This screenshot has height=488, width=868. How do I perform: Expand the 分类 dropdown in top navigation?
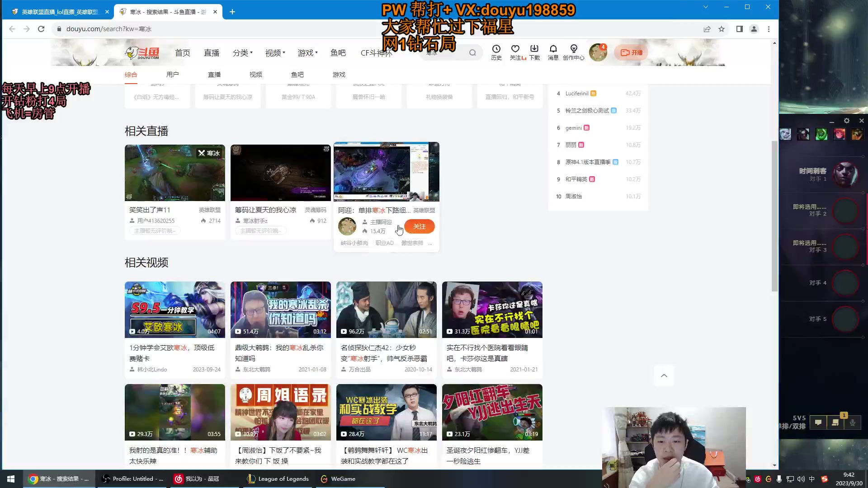242,52
